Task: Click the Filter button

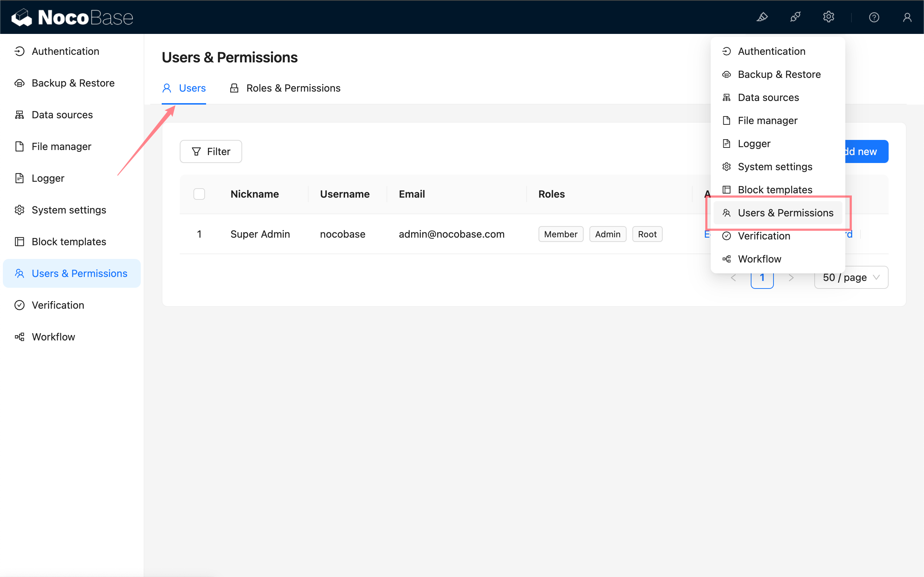Action: click(x=211, y=151)
